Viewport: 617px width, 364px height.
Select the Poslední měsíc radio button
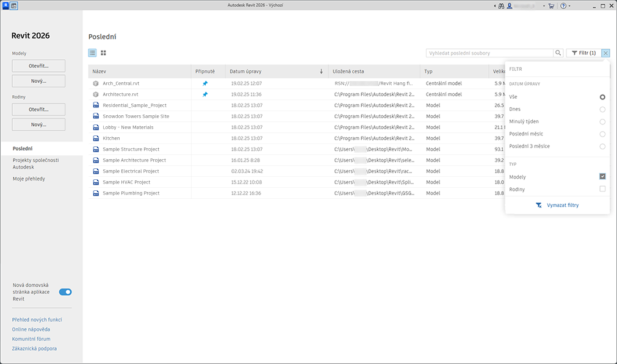pyautogui.click(x=602, y=134)
